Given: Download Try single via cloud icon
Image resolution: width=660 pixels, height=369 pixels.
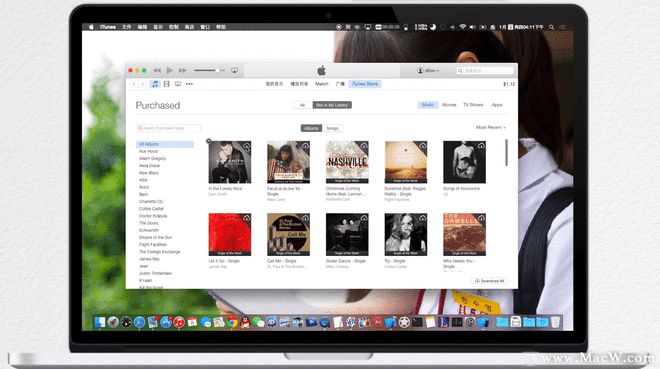Looking at the screenshot, I should [x=423, y=218].
